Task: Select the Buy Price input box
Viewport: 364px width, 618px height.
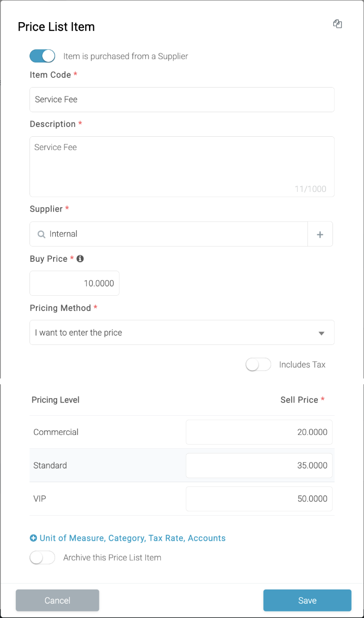Action: pyautogui.click(x=74, y=283)
